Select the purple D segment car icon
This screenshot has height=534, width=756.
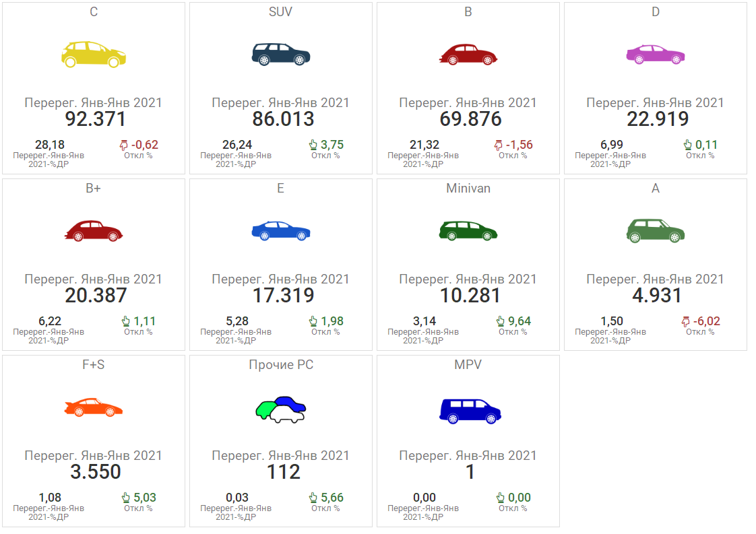[x=656, y=55]
